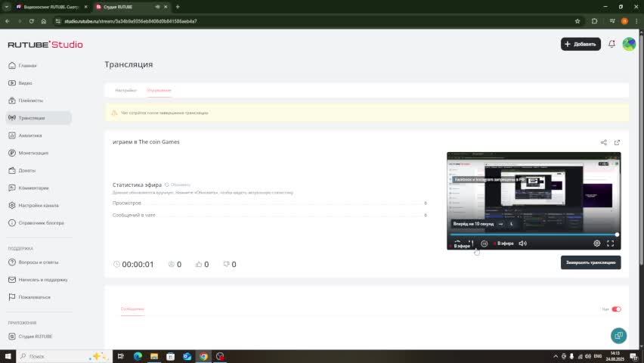Click the Просмотров statistic row
The width and height of the screenshot is (644, 363).
tap(269, 203)
